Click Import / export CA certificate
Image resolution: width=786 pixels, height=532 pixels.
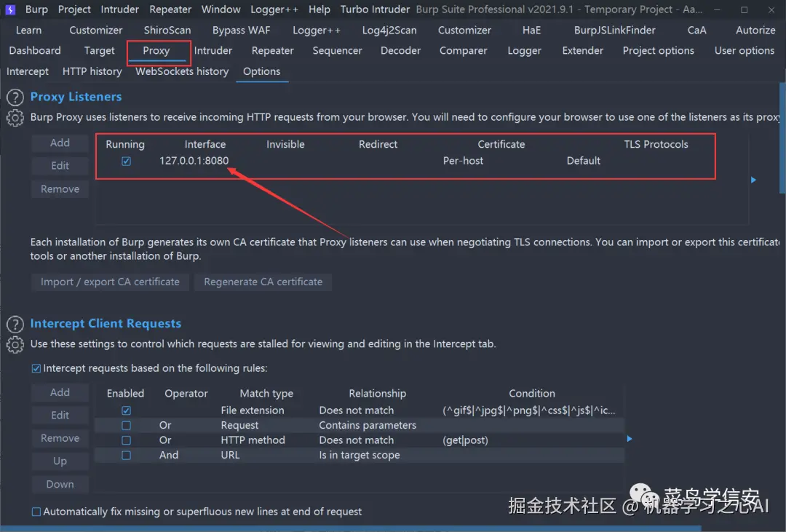click(111, 282)
